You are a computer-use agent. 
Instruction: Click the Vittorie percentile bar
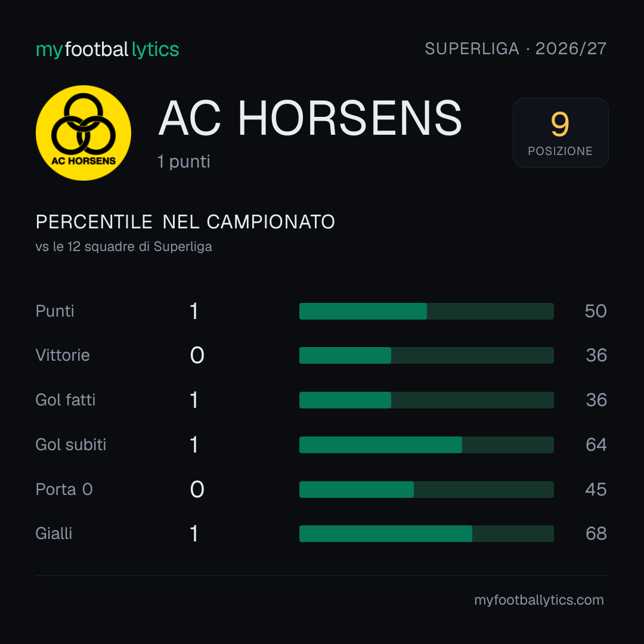426,355
